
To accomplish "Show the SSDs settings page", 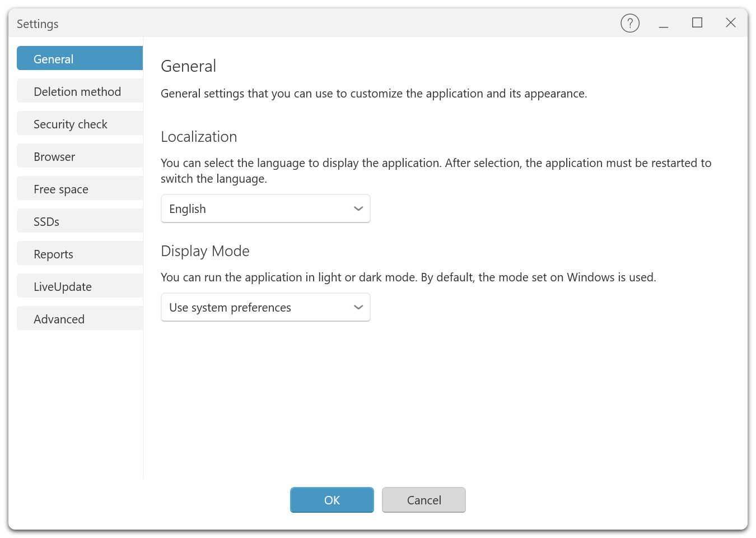I will click(80, 221).
